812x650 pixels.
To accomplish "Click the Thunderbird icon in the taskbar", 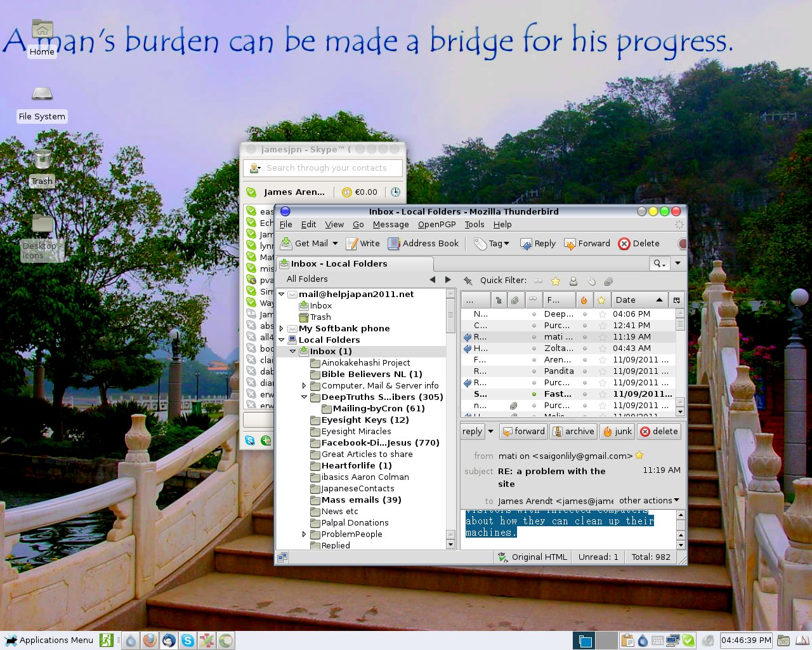I will coord(169,640).
